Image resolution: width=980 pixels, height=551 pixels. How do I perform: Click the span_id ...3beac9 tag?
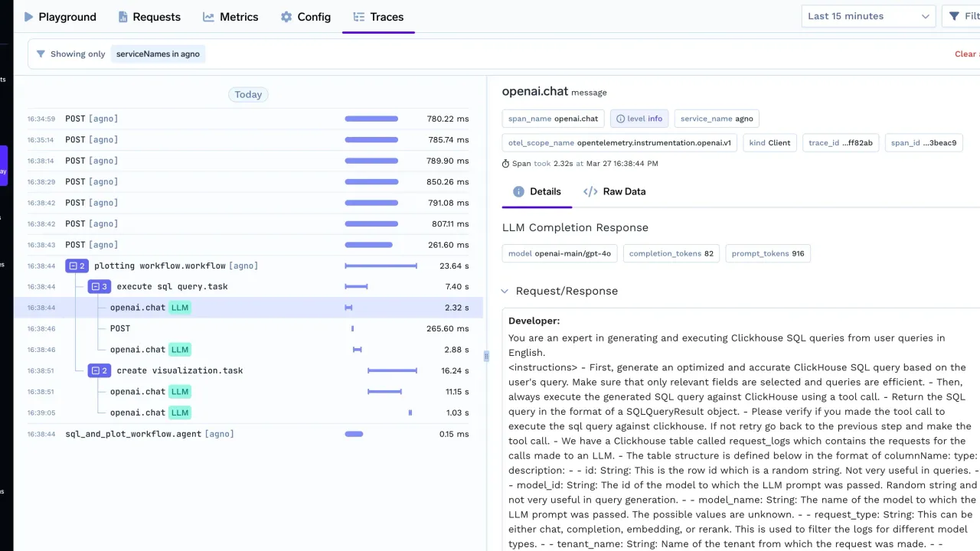click(x=923, y=143)
